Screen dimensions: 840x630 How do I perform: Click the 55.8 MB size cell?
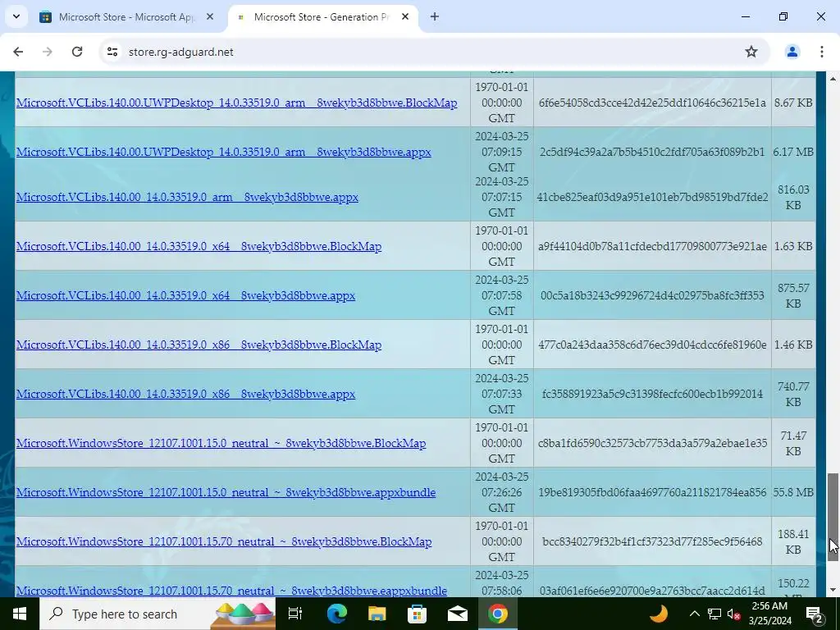click(793, 492)
